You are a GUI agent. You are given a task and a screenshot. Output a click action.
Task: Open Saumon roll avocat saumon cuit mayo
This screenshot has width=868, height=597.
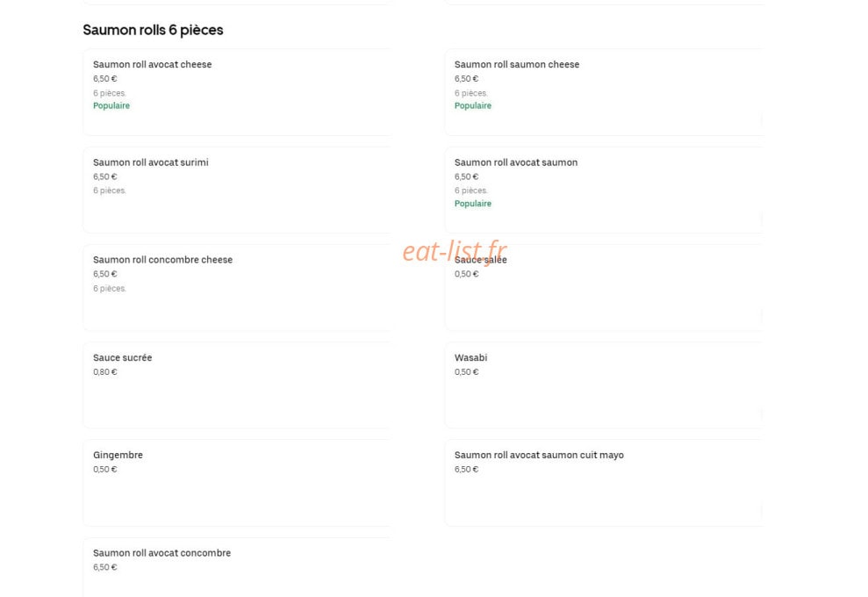point(604,483)
